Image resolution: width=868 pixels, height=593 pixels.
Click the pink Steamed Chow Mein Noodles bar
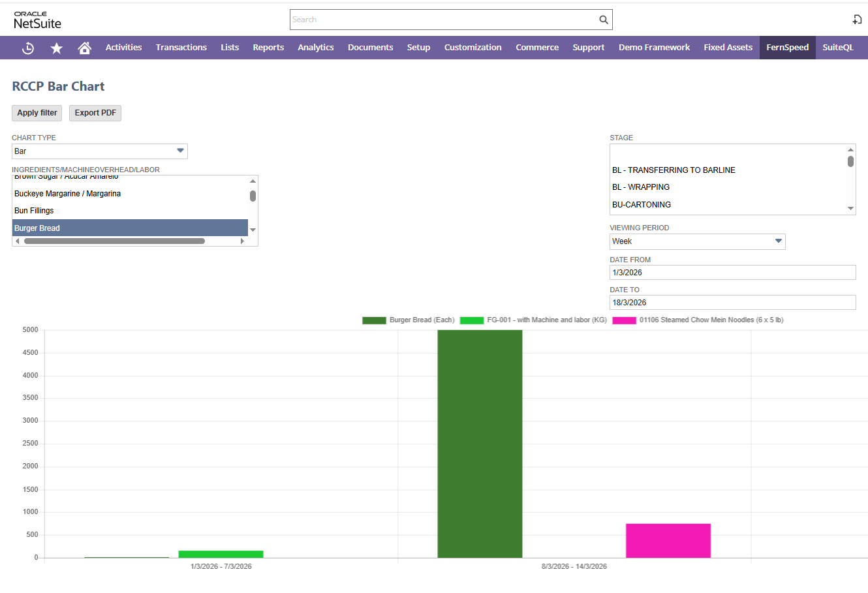tap(668, 540)
